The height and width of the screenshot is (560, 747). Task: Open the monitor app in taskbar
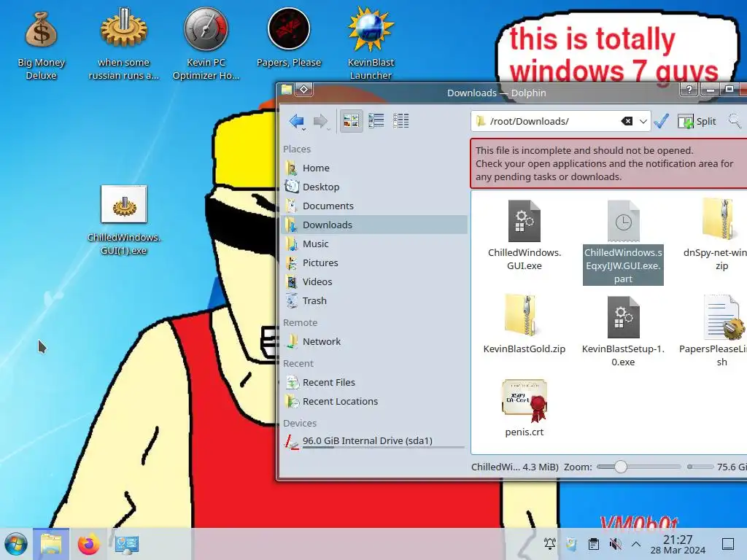(127, 544)
